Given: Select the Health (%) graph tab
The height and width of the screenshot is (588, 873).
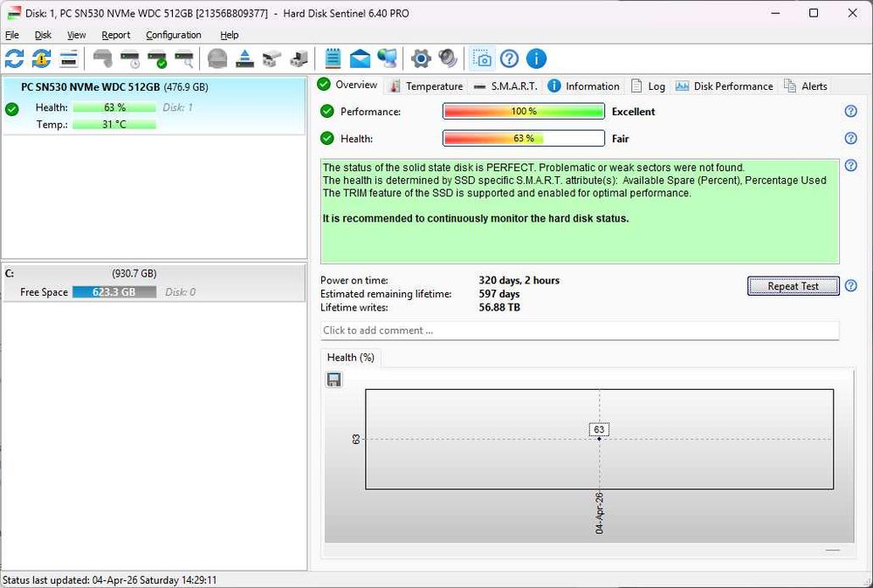Looking at the screenshot, I should tap(351, 358).
